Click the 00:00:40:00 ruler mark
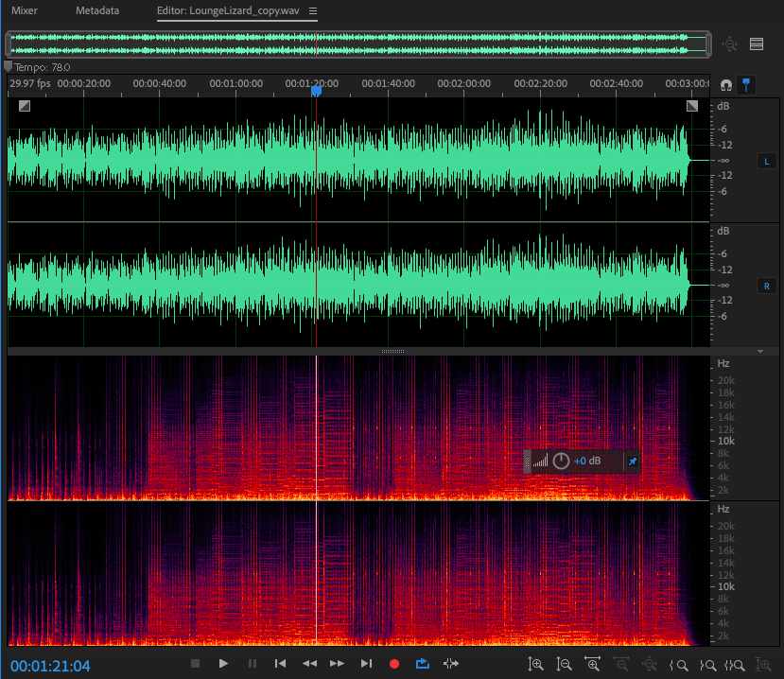This screenshot has height=679, width=784. pos(160,83)
